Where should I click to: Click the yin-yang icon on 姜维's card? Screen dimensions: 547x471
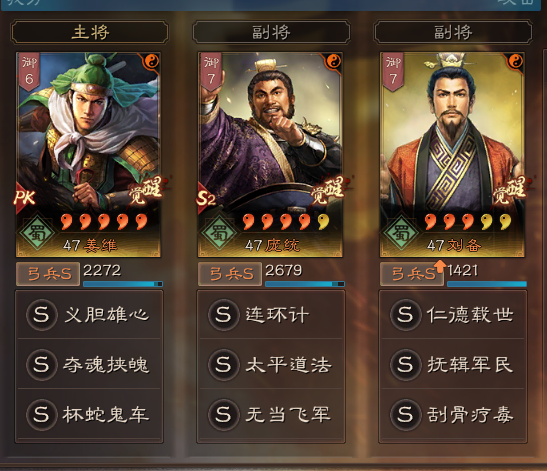pyautogui.click(x=152, y=62)
